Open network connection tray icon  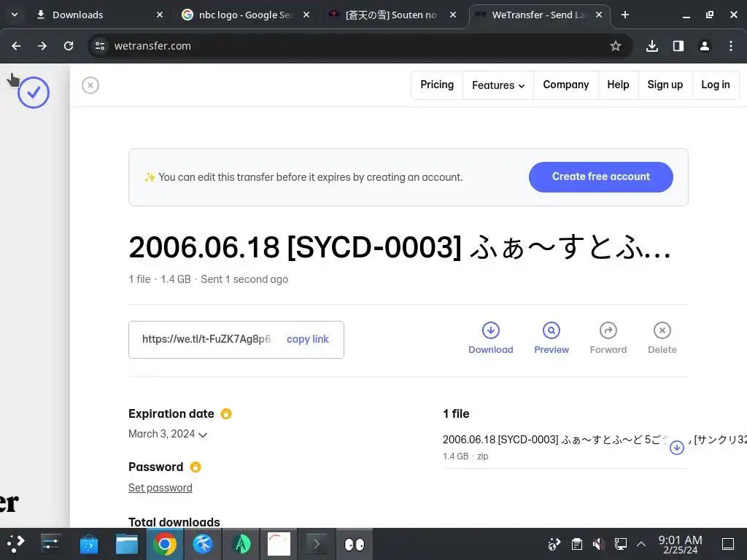(x=620, y=544)
